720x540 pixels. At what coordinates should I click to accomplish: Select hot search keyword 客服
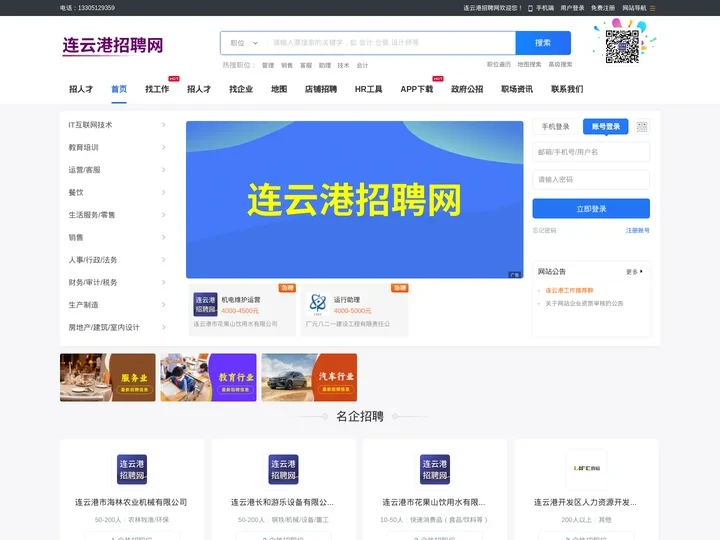click(x=306, y=66)
